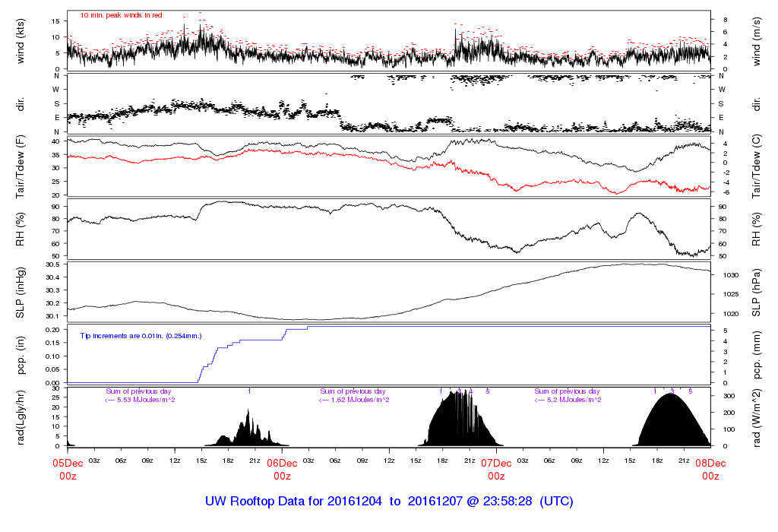The width and height of the screenshot is (778, 532).
Task: Select the "wind (m/s)" axis label
Action: (x=756, y=42)
